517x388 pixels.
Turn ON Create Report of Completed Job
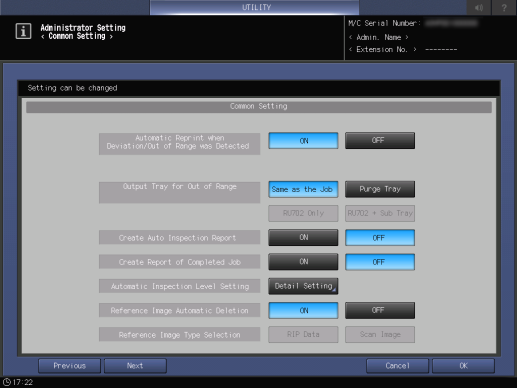[303, 262]
